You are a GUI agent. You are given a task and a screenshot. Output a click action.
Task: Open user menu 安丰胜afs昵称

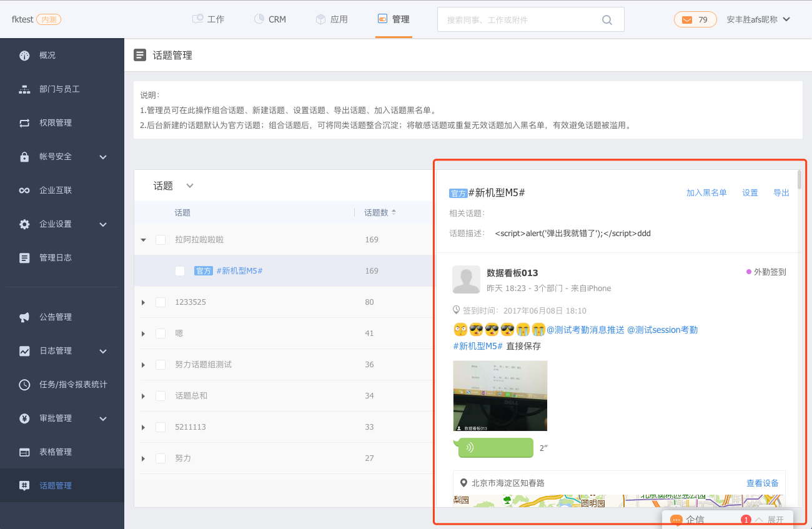point(758,19)
